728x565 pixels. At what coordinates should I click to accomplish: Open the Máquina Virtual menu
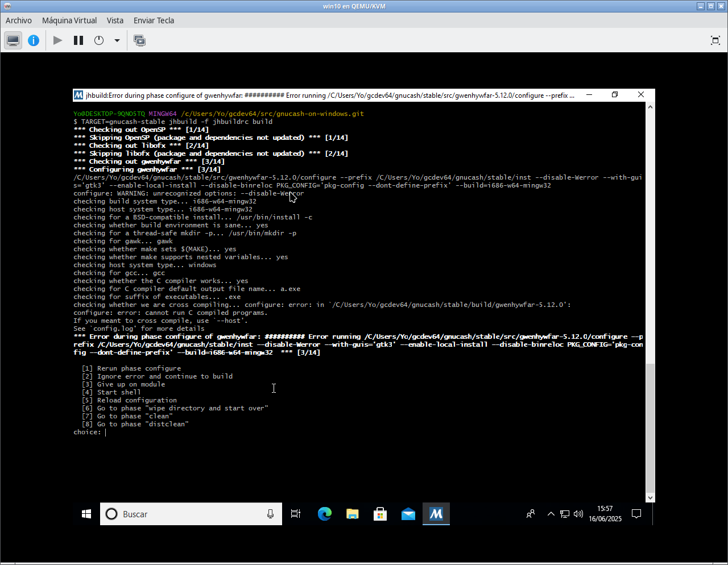point(69,20)
